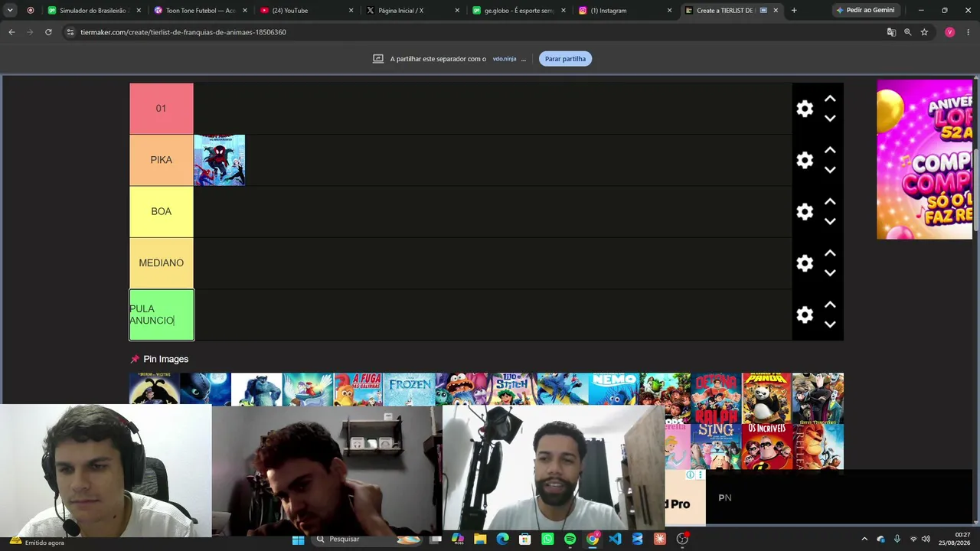
Task: Pick the Detona Ralph image
Action: 716,398
